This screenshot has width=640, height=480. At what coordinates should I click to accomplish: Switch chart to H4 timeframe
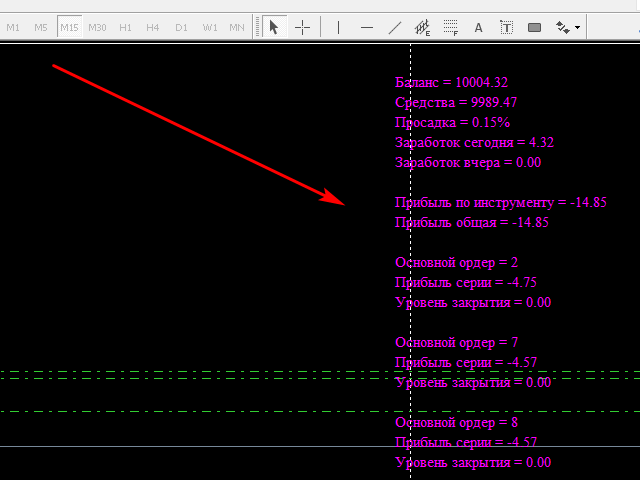(x=153, y=27)
